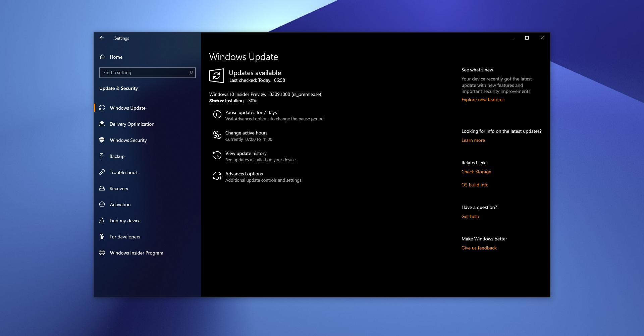This screenshot has width=644, height=336.
Task: Click the clock icon beside Change active hours
Action: [217, 135]
